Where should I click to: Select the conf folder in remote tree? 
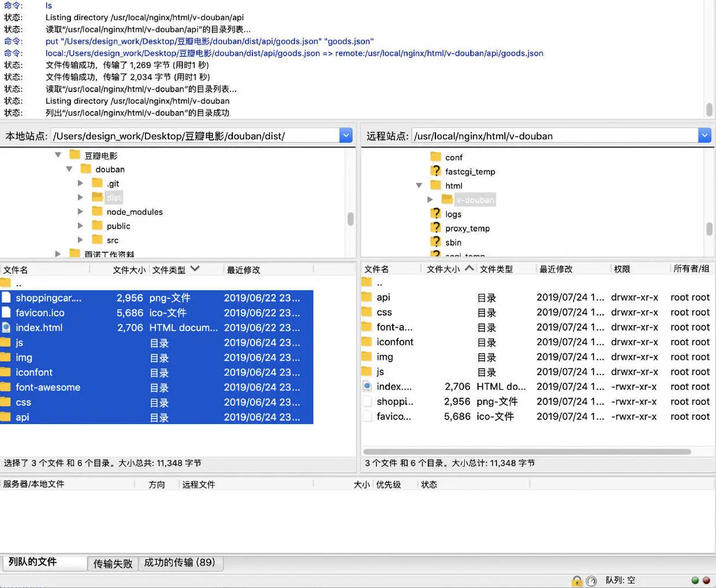click(453, 157)
